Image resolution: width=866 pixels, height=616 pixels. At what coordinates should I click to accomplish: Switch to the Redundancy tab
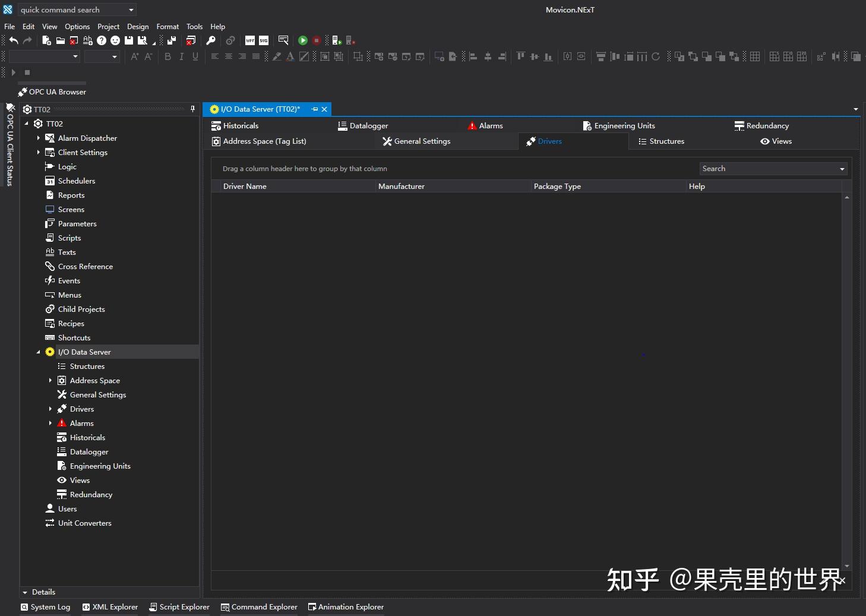tap(762, 126)
